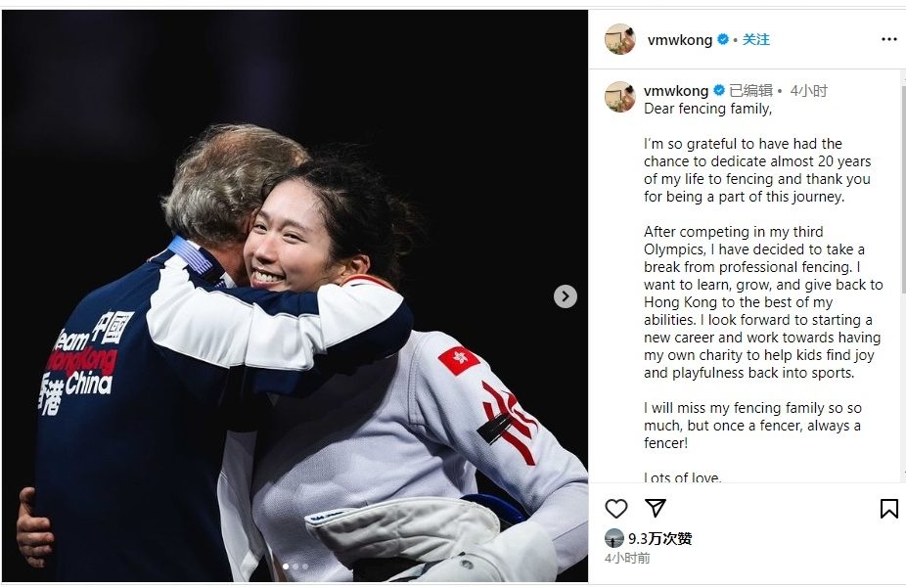Image resolution: width=906 pixels, height=588 pixels.
Task: Select third carousel dot indicator
Action: click(x=305, y=566)
